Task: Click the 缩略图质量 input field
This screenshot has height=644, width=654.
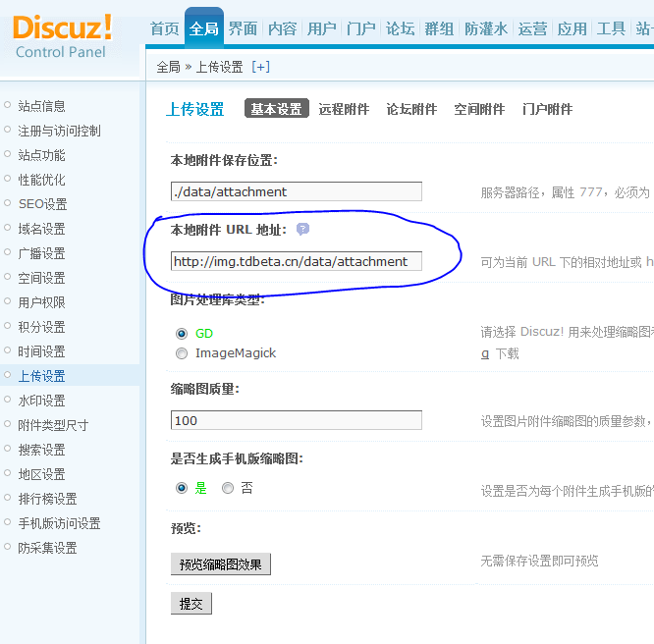Action: 296,420
